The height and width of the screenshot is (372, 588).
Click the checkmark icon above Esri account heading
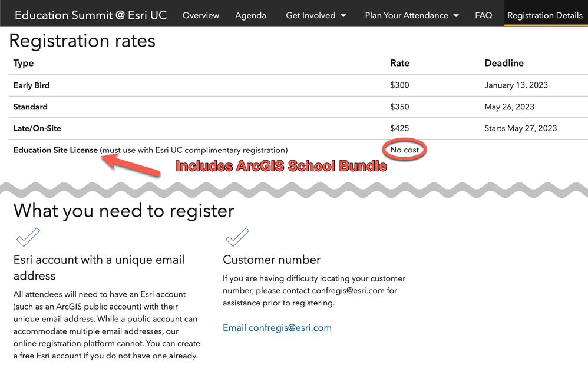click(28, 237)
